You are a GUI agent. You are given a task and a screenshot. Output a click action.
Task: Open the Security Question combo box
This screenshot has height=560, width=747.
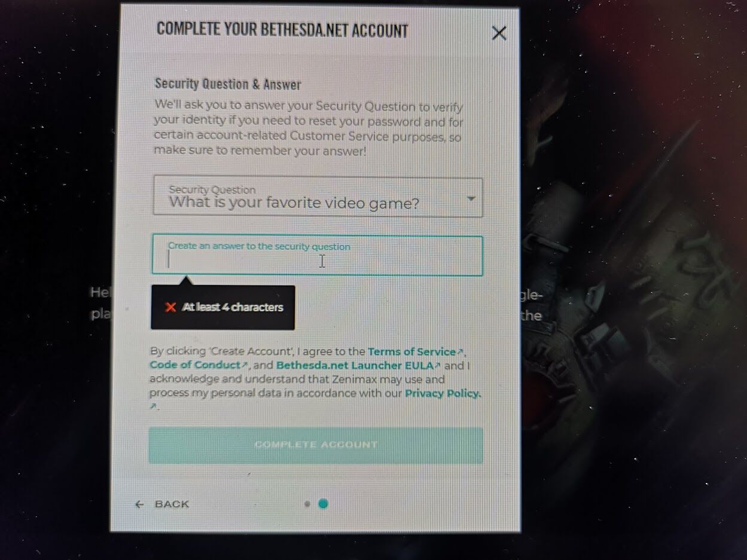pos(318,197)
